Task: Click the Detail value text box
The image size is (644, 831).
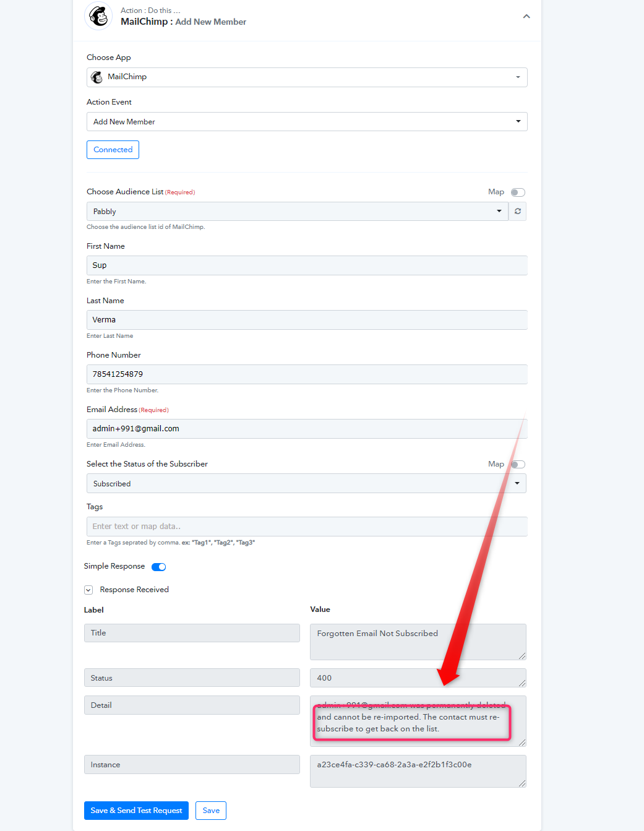Action: pos(418,721)
